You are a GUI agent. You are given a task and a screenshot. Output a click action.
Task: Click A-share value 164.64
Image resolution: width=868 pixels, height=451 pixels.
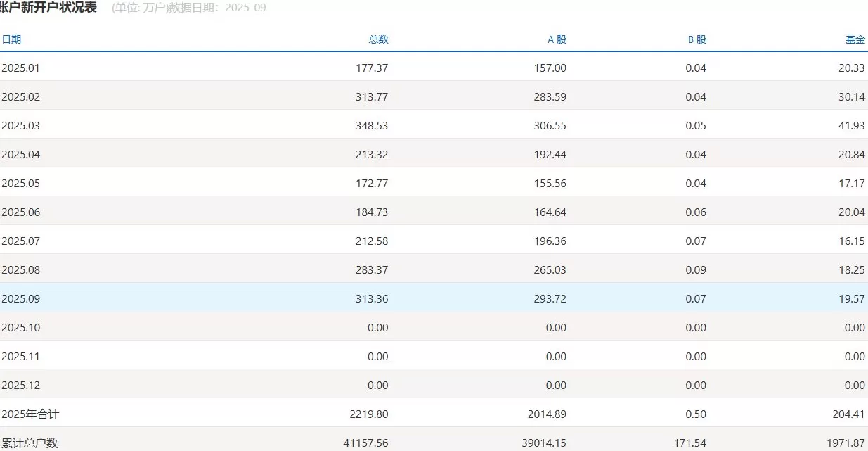point(550,212)
